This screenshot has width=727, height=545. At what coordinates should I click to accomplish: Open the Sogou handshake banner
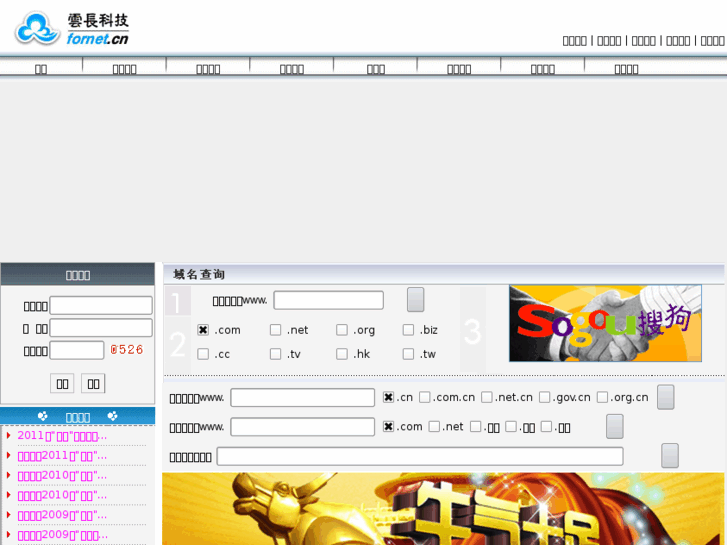[x=605, y=323]
